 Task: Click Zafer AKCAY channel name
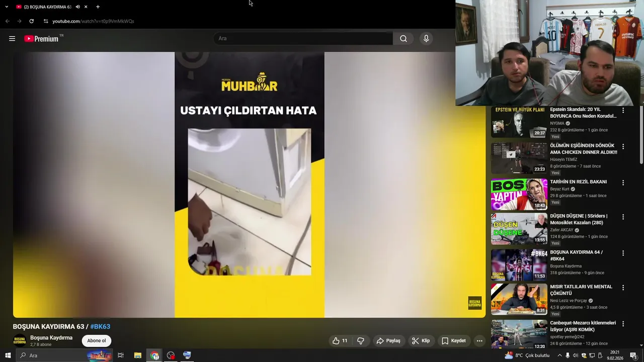click(561, 230)
